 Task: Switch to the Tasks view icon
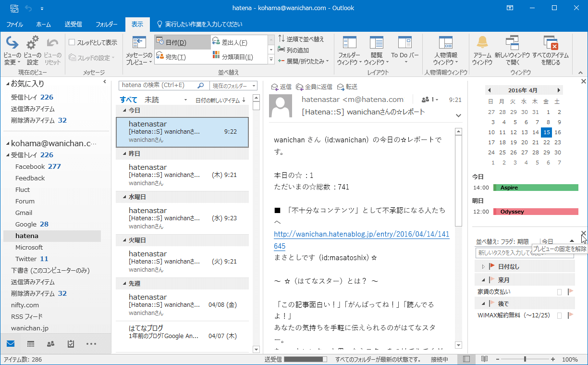click(71, 344)
